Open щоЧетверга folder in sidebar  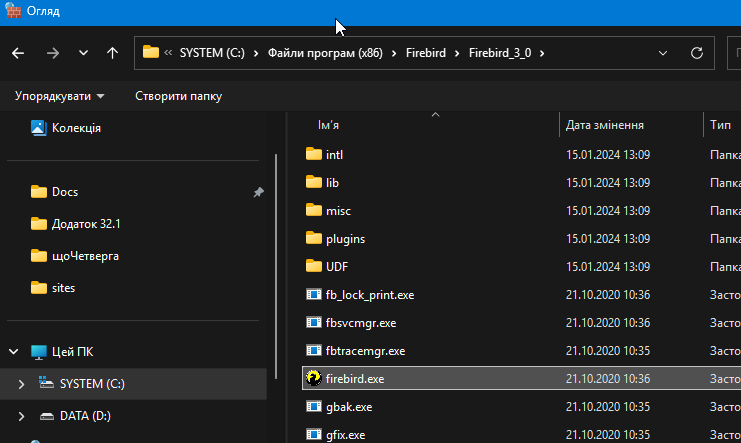pyautogui.click(x=85, y=256)
